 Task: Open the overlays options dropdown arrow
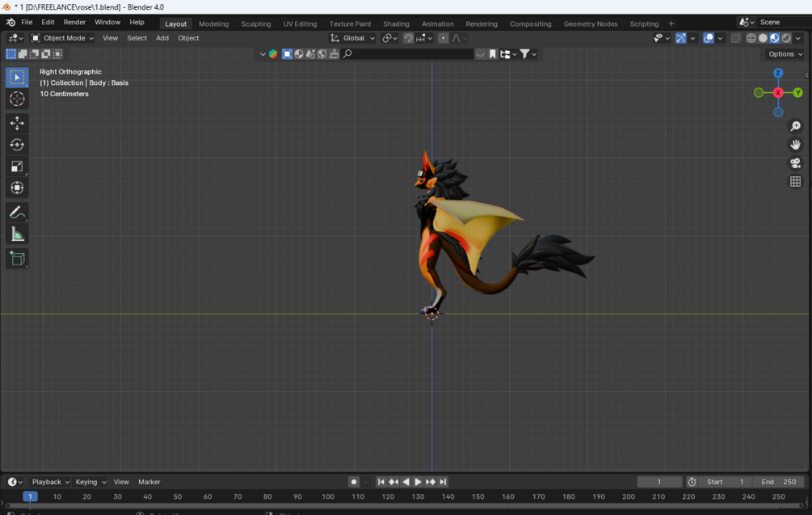(x=720, y=38)
